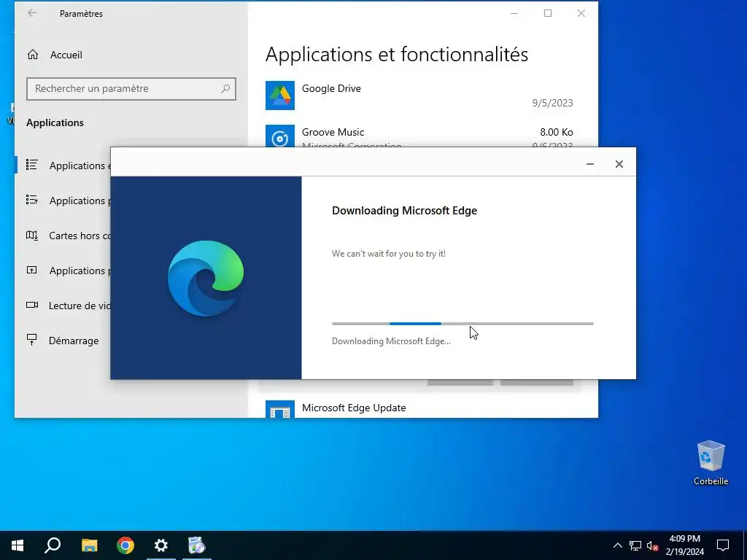Select the Corbeille desktop icon
The image size is (747, 560).
[x=711, y=463]
